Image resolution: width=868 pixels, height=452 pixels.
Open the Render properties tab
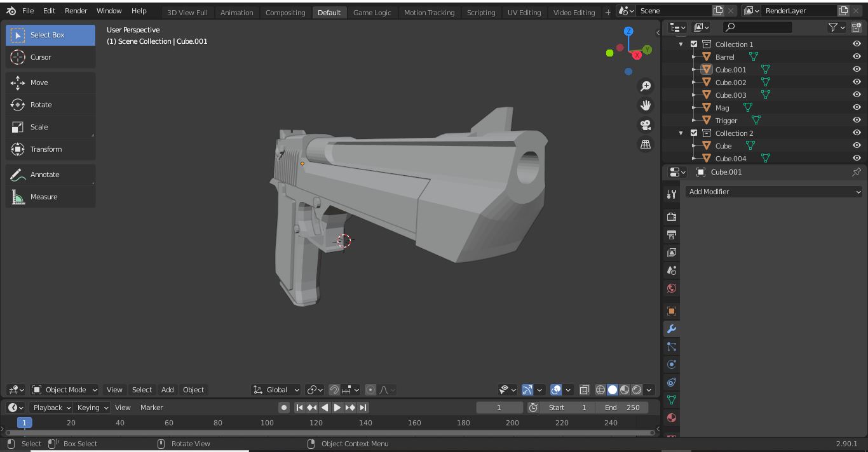[x=671, y=216]
